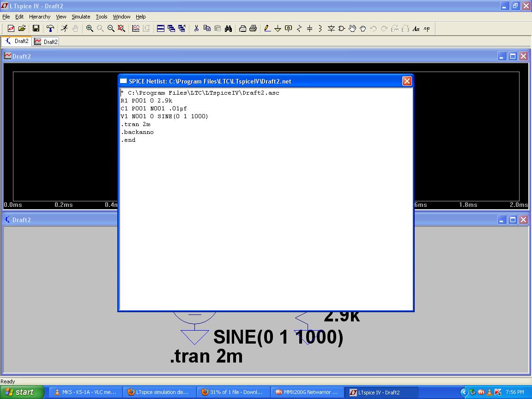Click the Print Setup icon

coord(242,29)
